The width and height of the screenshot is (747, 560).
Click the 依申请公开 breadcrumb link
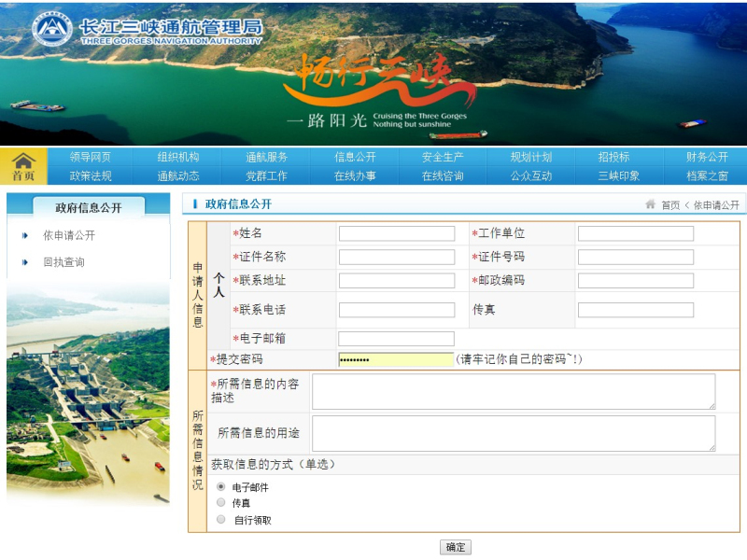click(716, 205)
